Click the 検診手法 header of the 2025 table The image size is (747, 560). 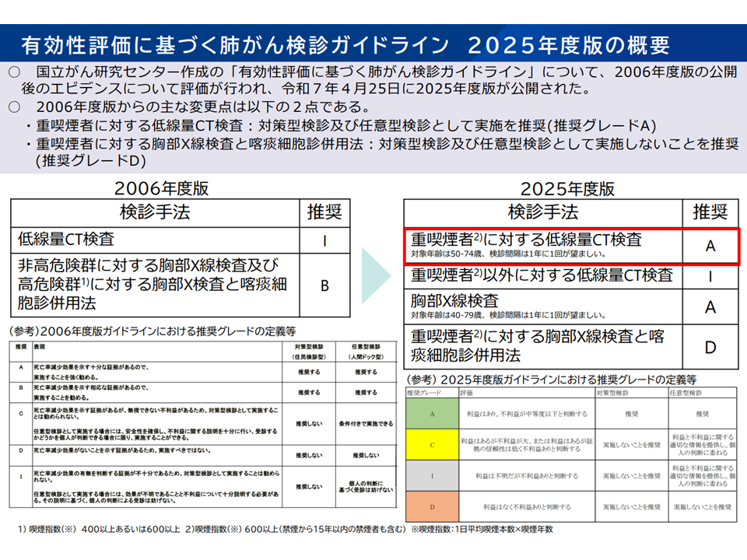(x=543, y=212)
